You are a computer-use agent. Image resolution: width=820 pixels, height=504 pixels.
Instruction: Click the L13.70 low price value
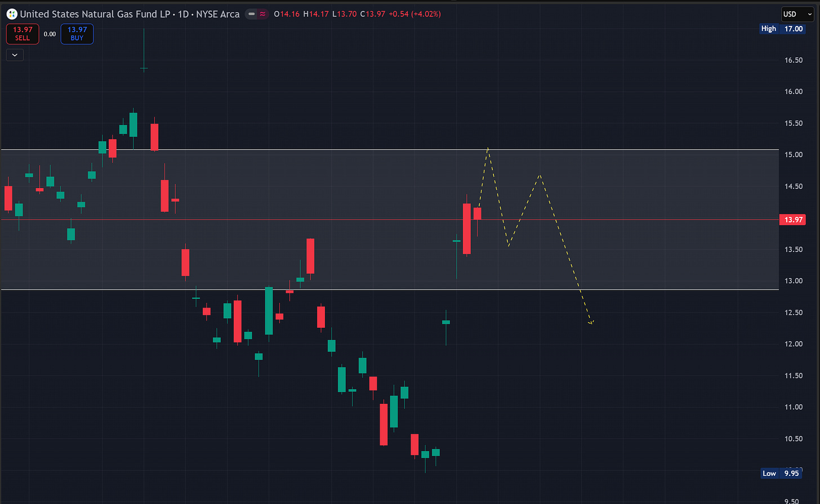[345, 14]
